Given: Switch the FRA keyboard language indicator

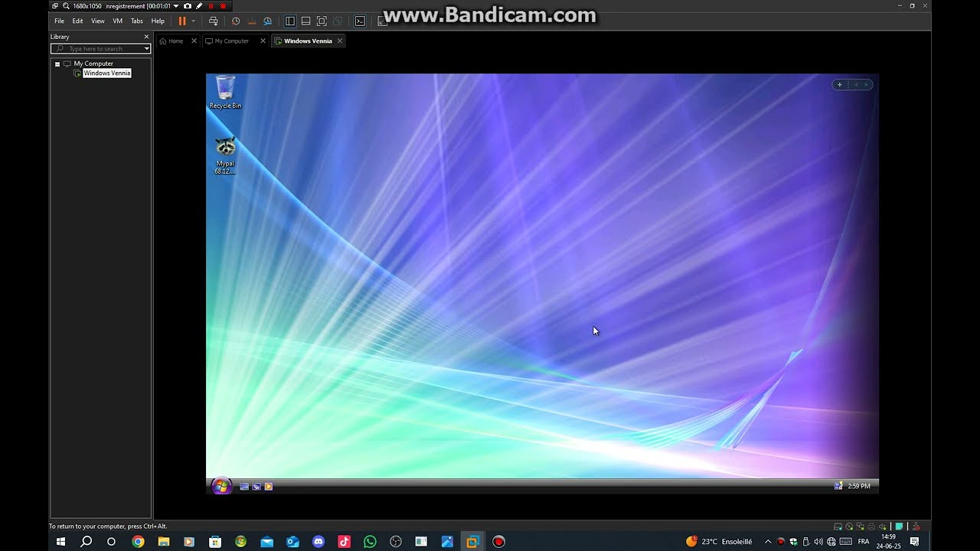Looking at the screenshot, I should (864, 542).
